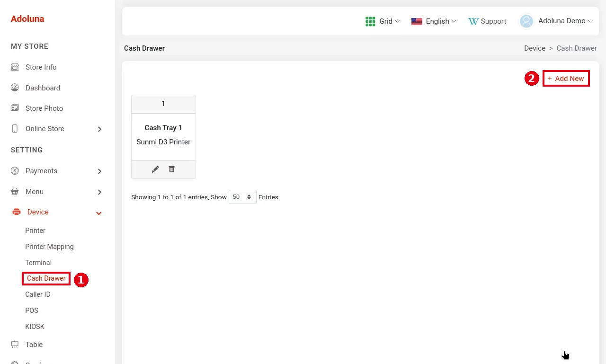Open the POS submenu item
This screenshot has width=606, height=364.
[x=32, y=311]
